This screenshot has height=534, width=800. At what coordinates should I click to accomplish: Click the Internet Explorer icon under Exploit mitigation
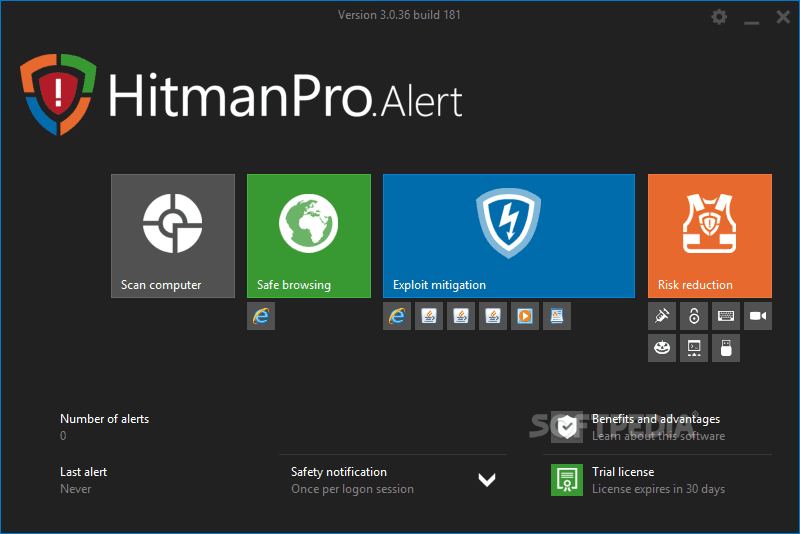(397, 316)
